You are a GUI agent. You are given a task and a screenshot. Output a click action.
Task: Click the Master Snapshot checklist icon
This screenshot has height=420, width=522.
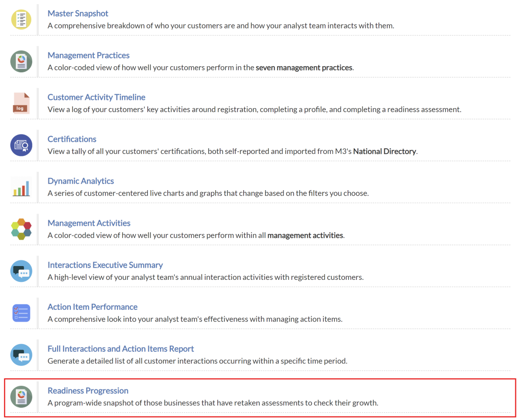[21, 19]
